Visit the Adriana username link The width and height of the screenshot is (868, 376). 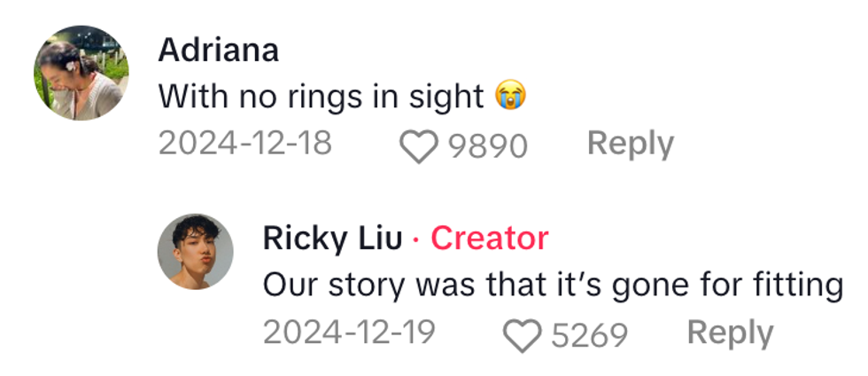pos(219,50)
